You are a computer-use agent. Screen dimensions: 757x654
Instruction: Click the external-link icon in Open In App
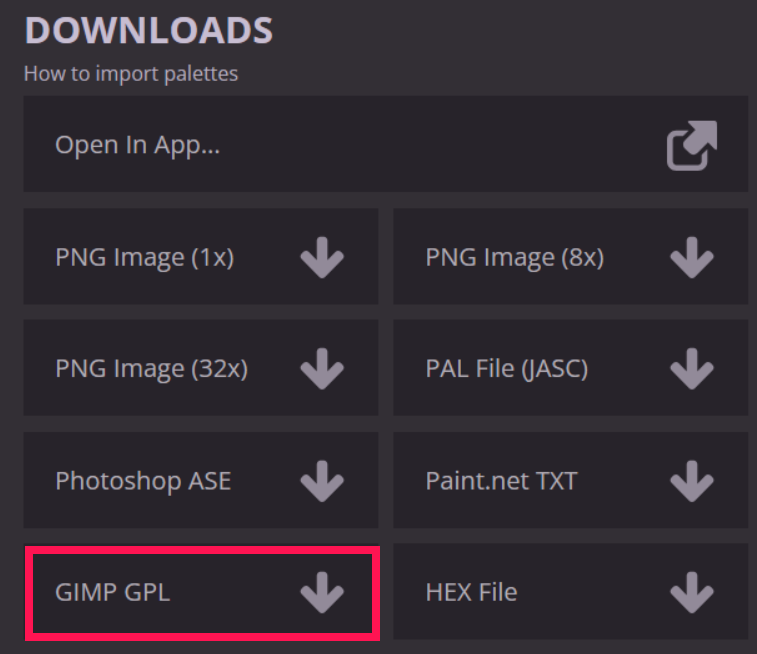tap(692, 145)
